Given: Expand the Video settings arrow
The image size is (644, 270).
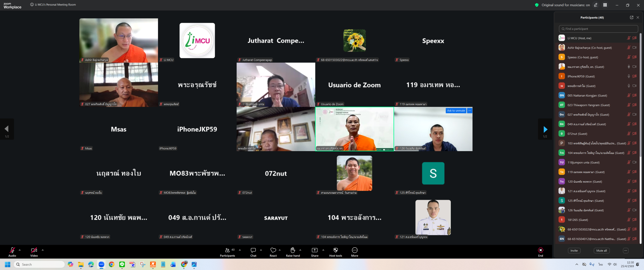Looking at the screenshot, I should (x=43, y=250).
